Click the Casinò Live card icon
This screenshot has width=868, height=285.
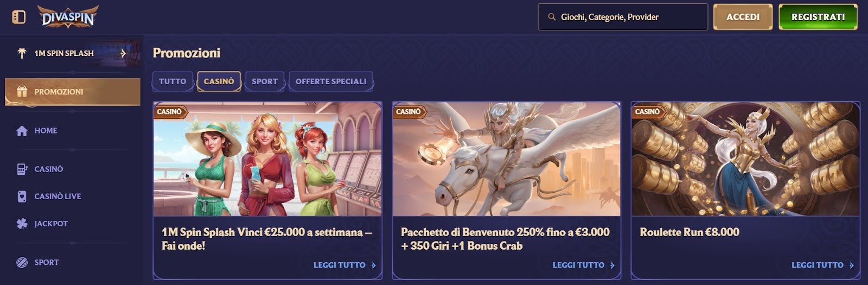22,197
